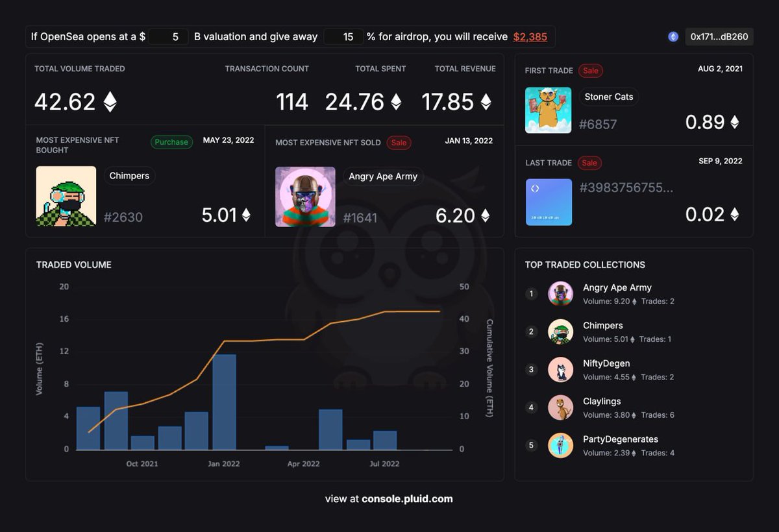Click the green Purchase badge
779x532 pixels.
171,142
